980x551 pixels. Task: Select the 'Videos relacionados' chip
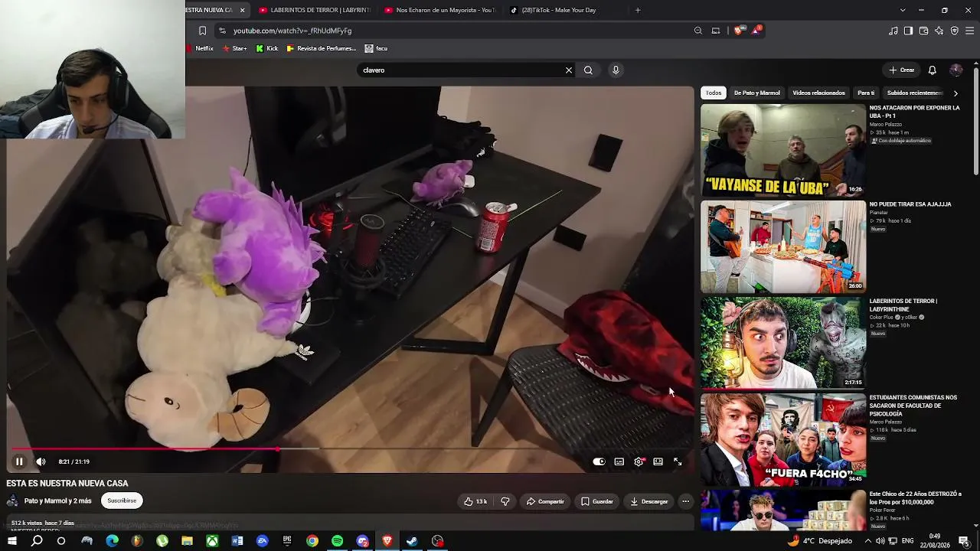(818, 93)
